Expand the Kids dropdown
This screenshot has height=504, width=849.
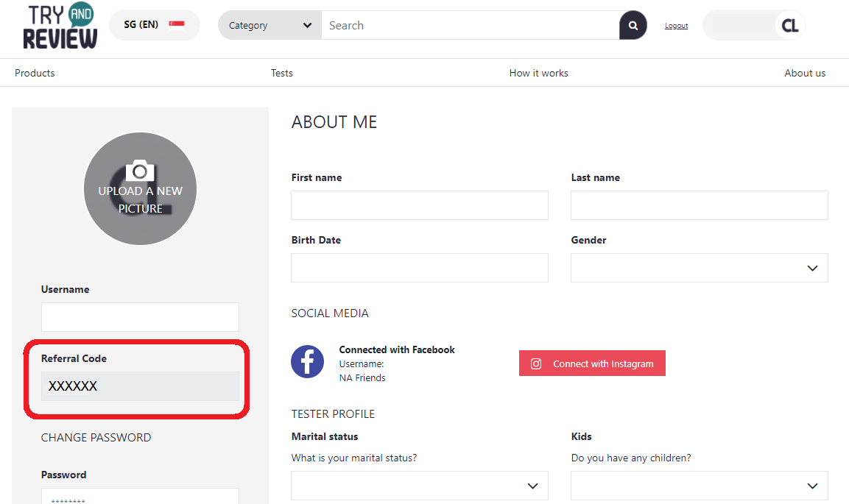699,486
